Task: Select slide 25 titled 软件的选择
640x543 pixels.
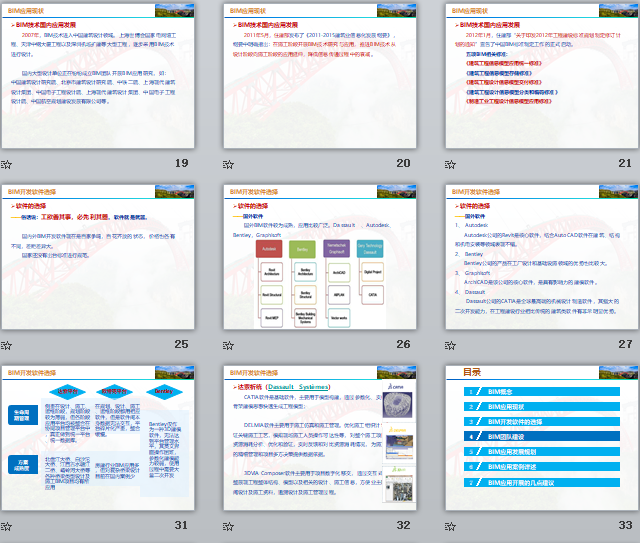Action: tap(97, 257)
